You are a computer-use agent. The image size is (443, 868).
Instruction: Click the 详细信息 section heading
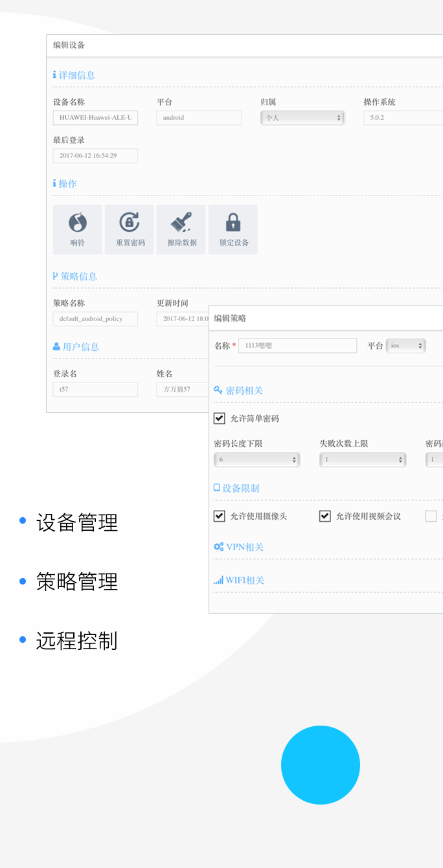[77, 75]
